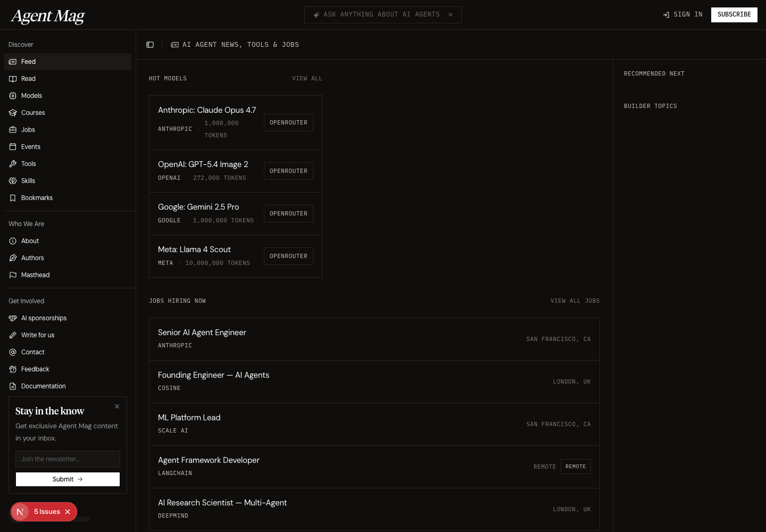Image resolution: width=766 pixels, height=532 pixels.
Task: Click the Subscribe button
Action: [734, 15]
